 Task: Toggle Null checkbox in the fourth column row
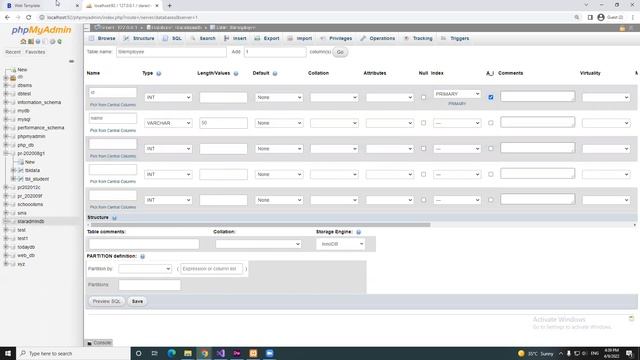point(423,174)
